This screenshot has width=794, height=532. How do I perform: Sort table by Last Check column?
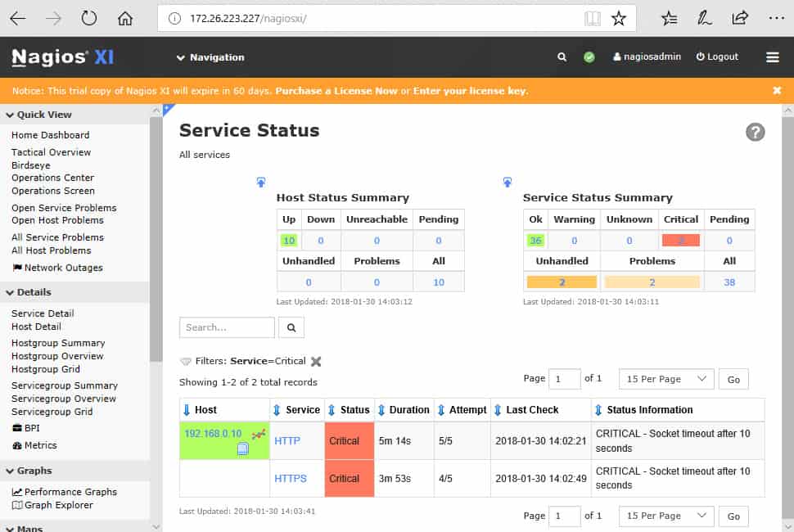[x=498, y=410]
